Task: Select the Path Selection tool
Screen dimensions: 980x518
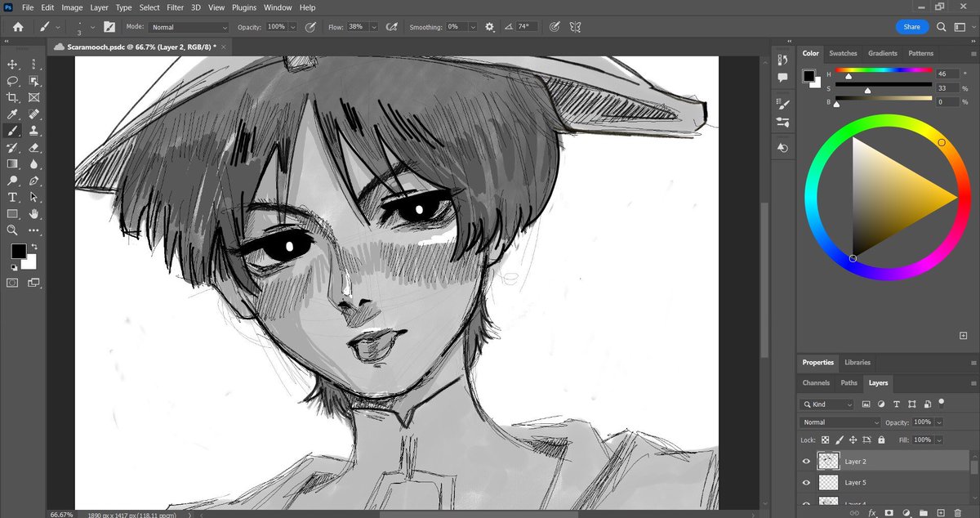Action: tap(34, 198)
